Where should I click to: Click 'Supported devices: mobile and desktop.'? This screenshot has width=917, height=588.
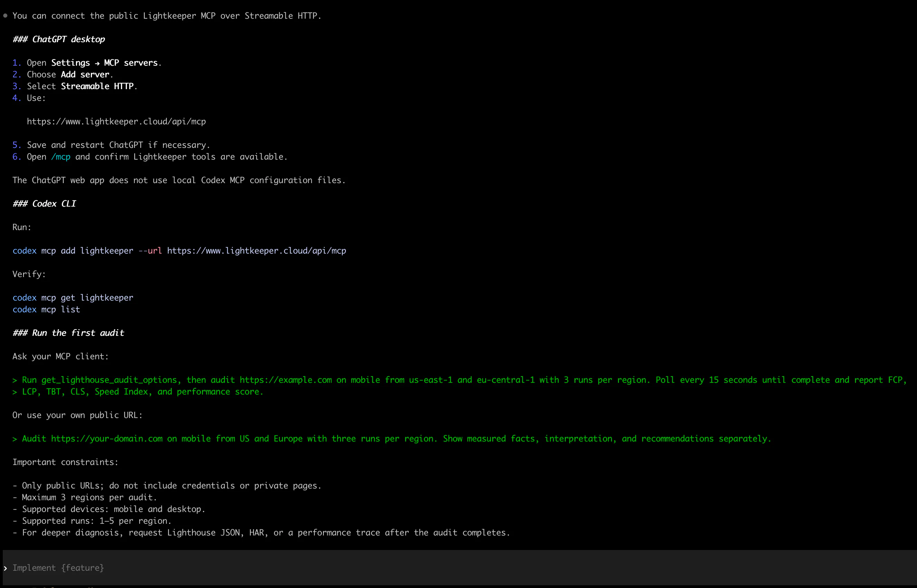(x=109, y=509)
